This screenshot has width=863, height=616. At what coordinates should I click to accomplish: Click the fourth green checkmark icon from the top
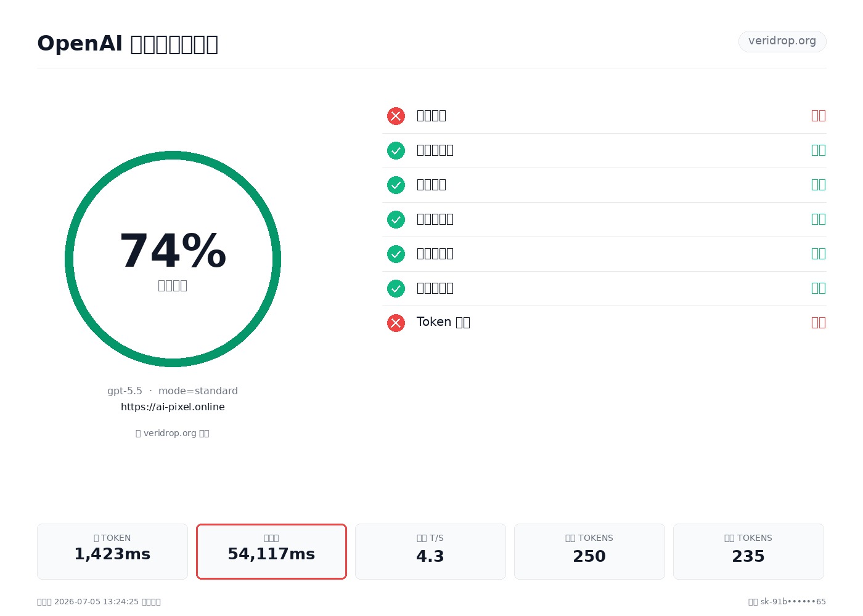point(396,254)
